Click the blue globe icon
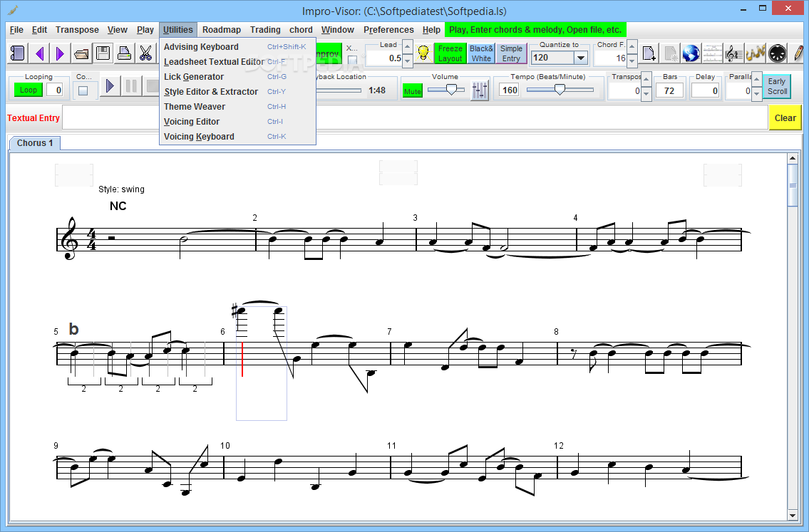Image resolution: width=809 pixels, height=532 pixels. (x=691, y=53)
